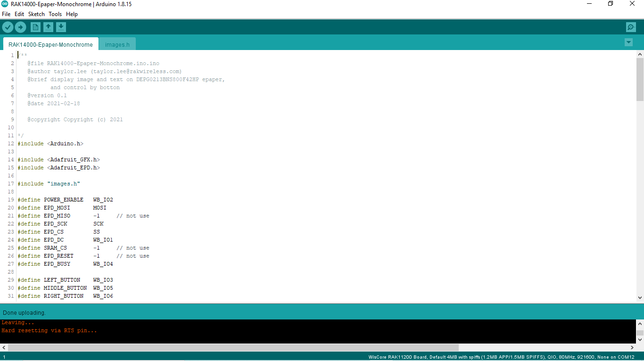This screenshot has width=644, height=361.
Task: Click the '#include <Adafruit_GFX.h>' line
Action: 58,160
